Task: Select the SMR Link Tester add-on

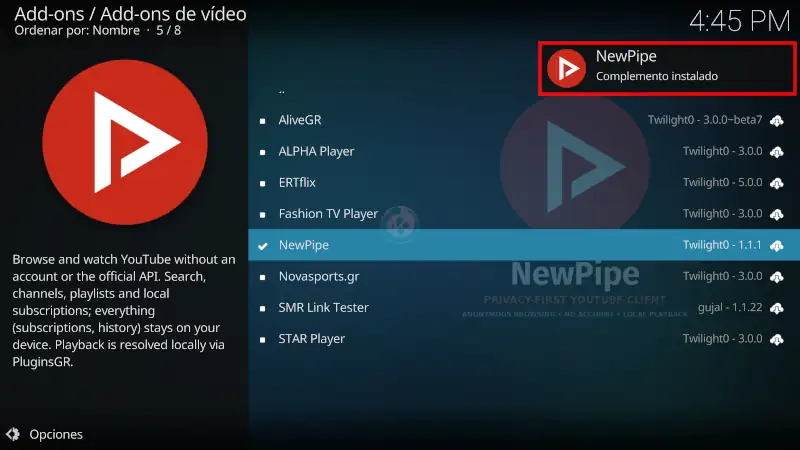Action: tap(523, 308)
